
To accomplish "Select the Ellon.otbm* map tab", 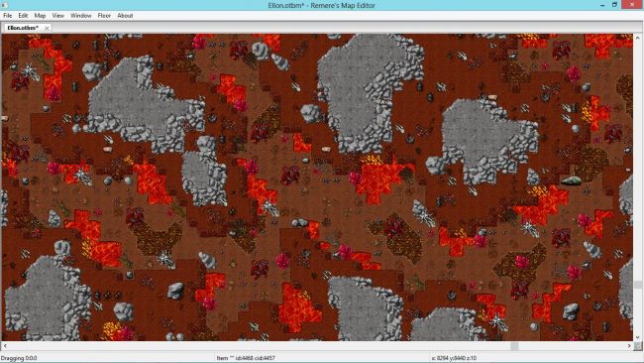I will tap(23, 28).
